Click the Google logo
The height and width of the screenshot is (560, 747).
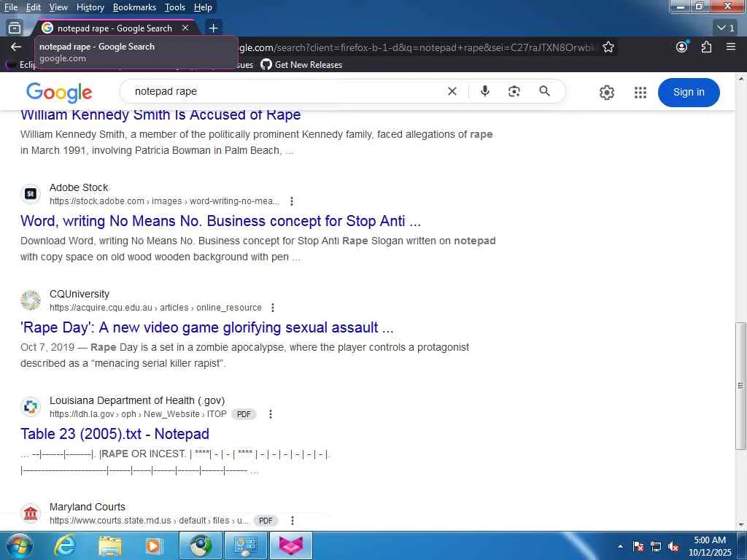click(x=59, y=93)
